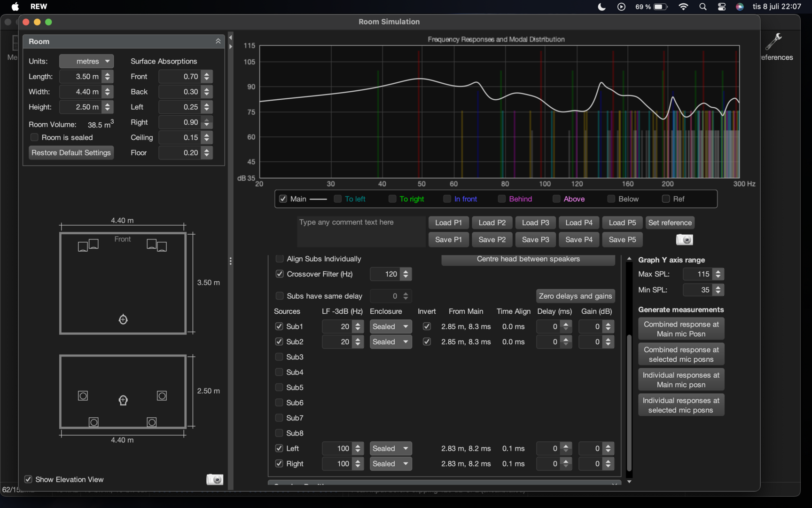Click the Restore Default Settings button

[71, 153]
